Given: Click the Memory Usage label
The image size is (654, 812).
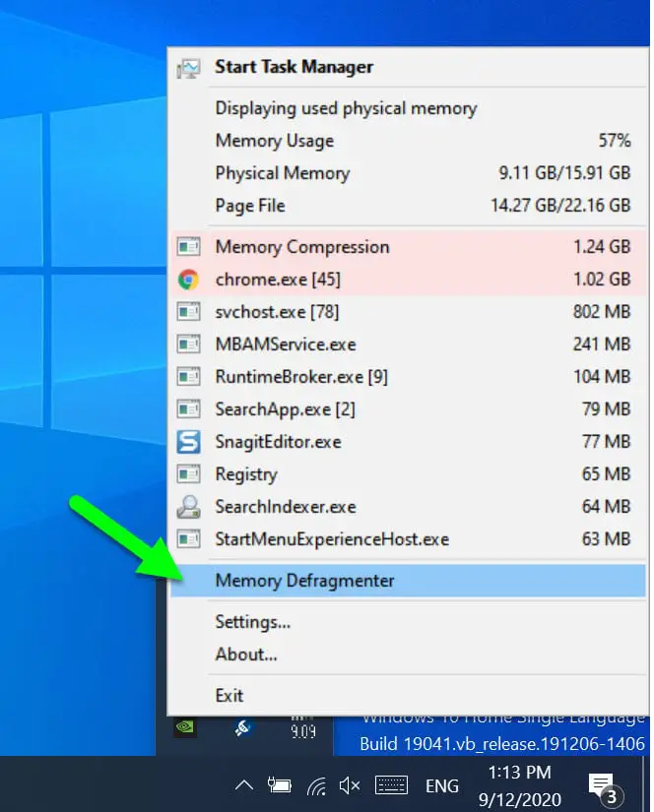Looking at the screenshot, I should 275,141.
